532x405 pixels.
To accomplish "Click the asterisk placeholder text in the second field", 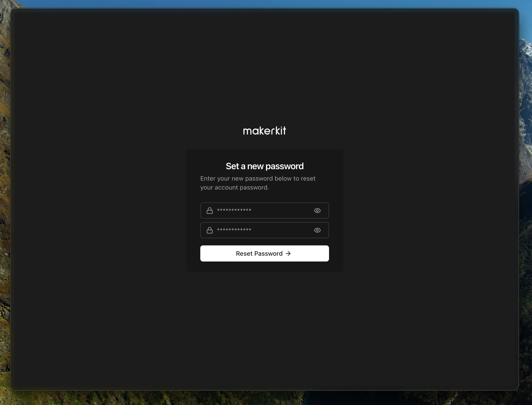I will point(234,230).
